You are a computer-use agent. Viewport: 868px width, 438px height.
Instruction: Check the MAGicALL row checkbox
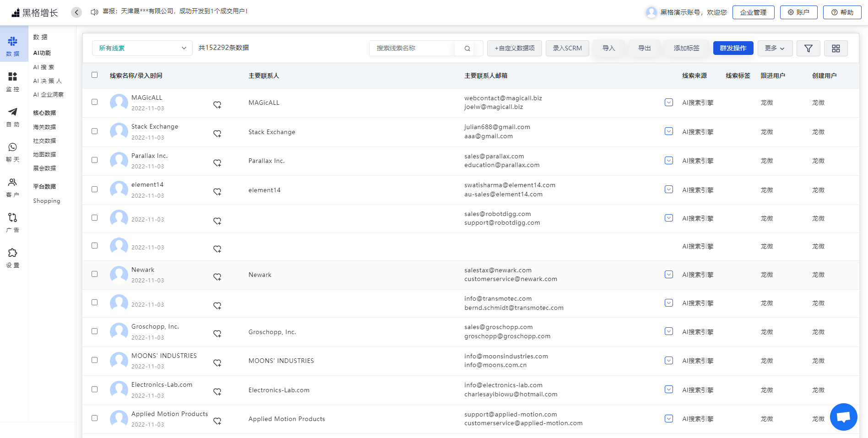pos(95,102)
